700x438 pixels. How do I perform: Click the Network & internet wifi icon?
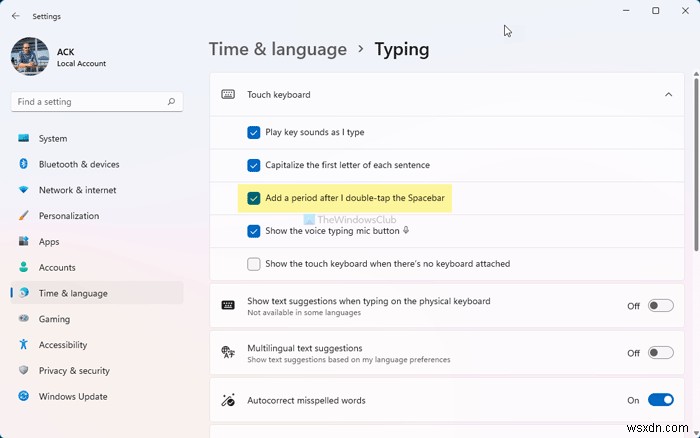(24, 190)
